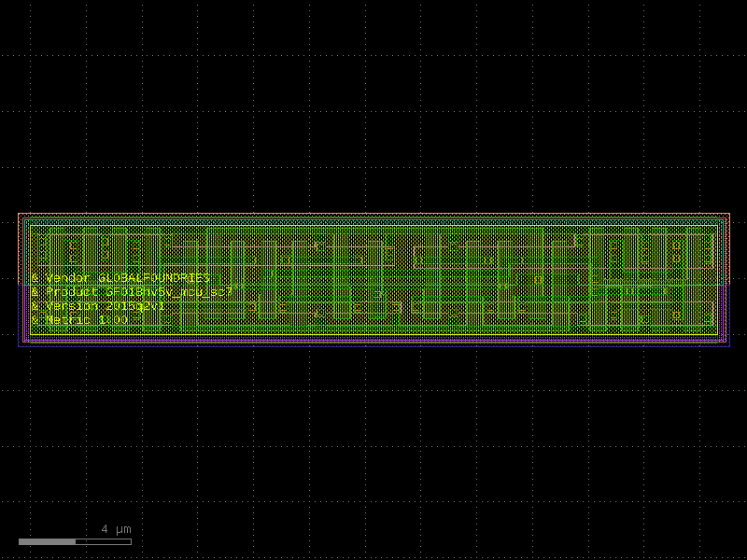The image size is (747, 560).
Task: Select the '& Product GF018hv5v_mcu_sc7' label
Action: coord(132,292)
